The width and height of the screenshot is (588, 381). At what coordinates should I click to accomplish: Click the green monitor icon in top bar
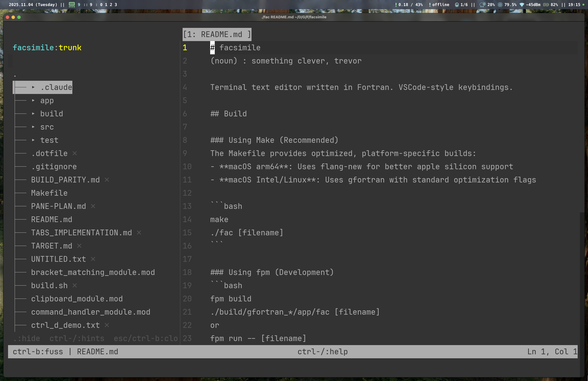point(72,5)
